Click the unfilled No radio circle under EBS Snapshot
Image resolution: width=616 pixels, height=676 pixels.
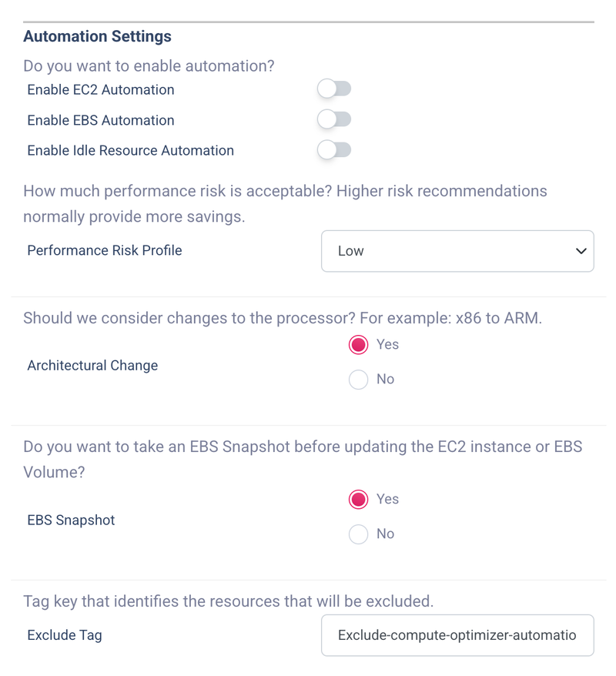(358, 534)
